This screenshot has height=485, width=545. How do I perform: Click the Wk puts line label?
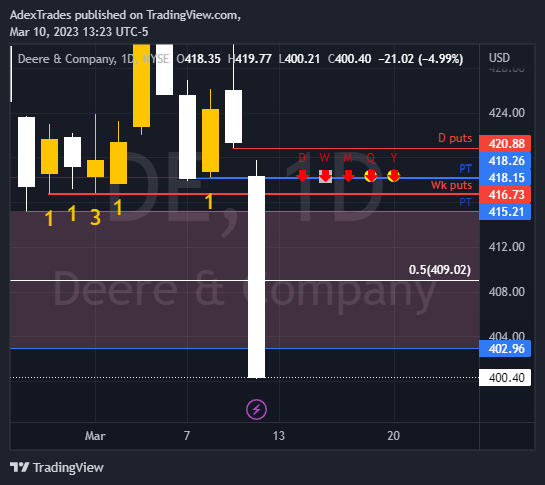[452, 185]
